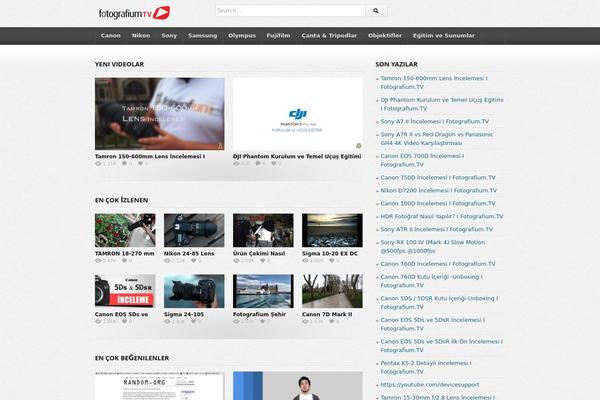
Task: Open the Tamron 150-600mm video thumbnail
Action: (160, 114)
